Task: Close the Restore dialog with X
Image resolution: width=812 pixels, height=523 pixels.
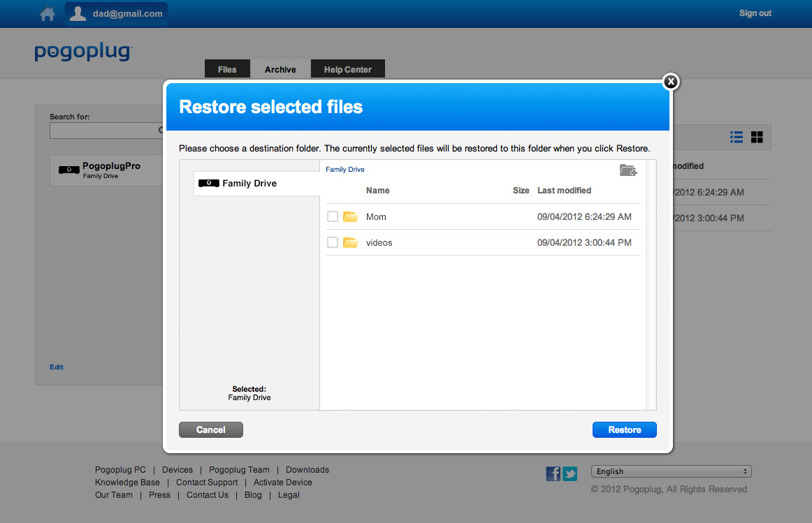Action: coord(670,82)
